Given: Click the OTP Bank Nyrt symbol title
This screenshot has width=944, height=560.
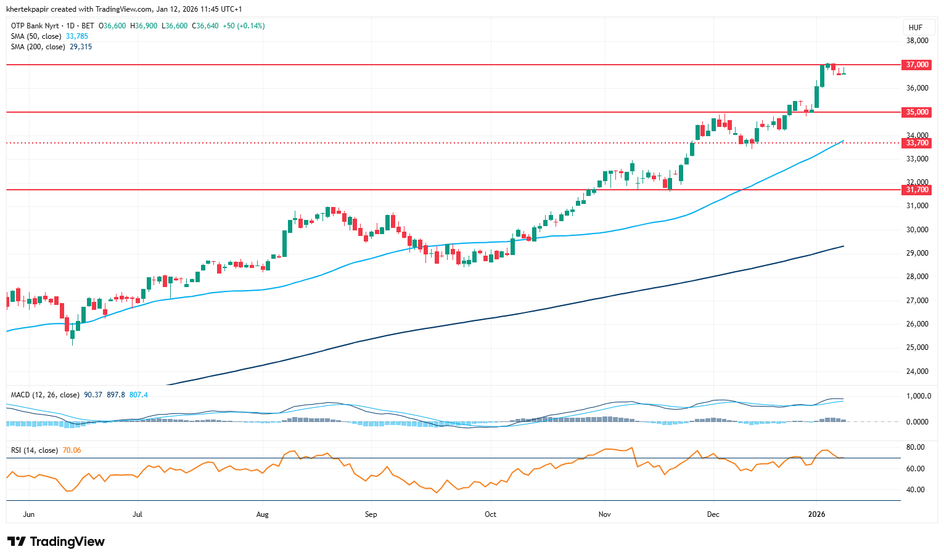Looking at the screenshot, I should coord(35,26).
